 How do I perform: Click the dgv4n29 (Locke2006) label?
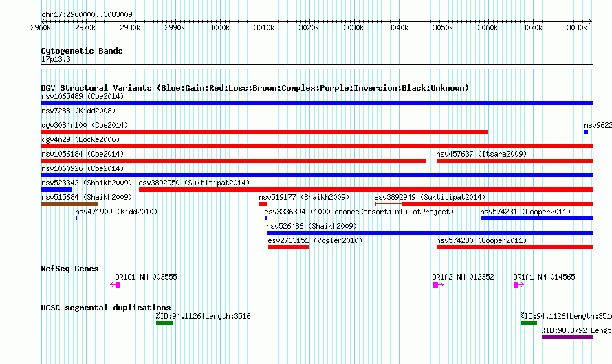pos(80,139)
